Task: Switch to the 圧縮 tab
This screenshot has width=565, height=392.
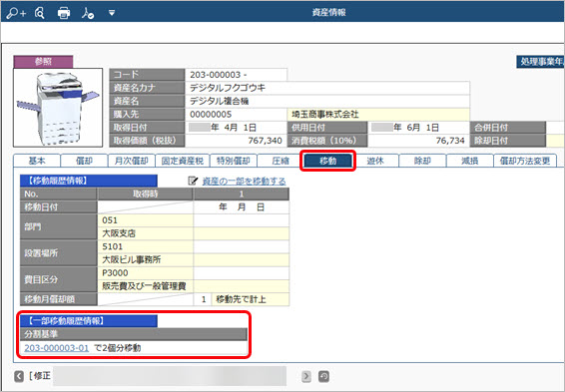Action: (281, 161)
